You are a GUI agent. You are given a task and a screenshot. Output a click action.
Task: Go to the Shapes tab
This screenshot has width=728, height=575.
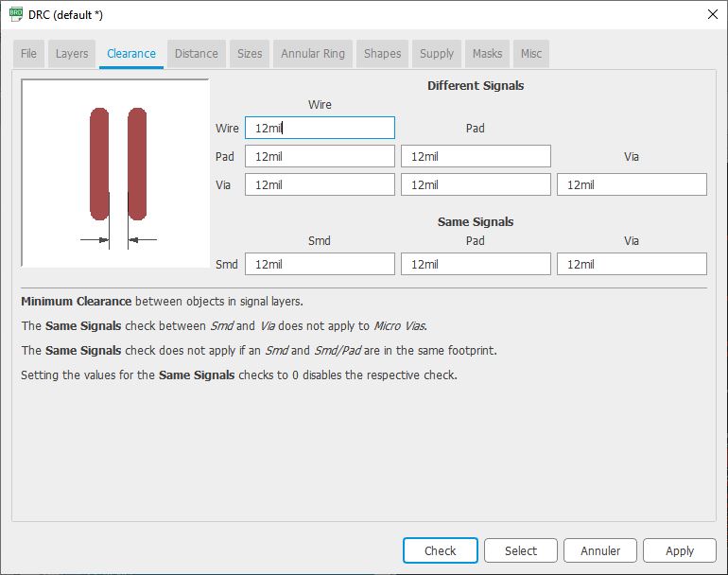tap(383, 54)
